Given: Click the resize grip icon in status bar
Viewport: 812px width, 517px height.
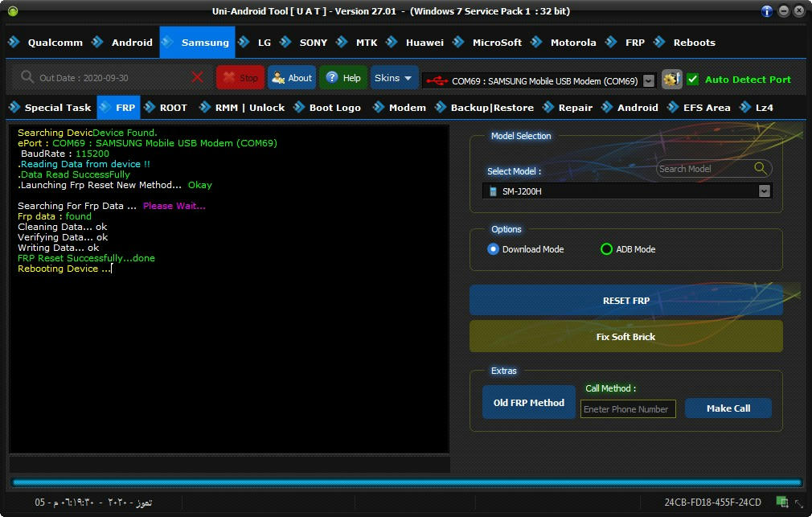Looking at the screenshot, I should [801, 503].
